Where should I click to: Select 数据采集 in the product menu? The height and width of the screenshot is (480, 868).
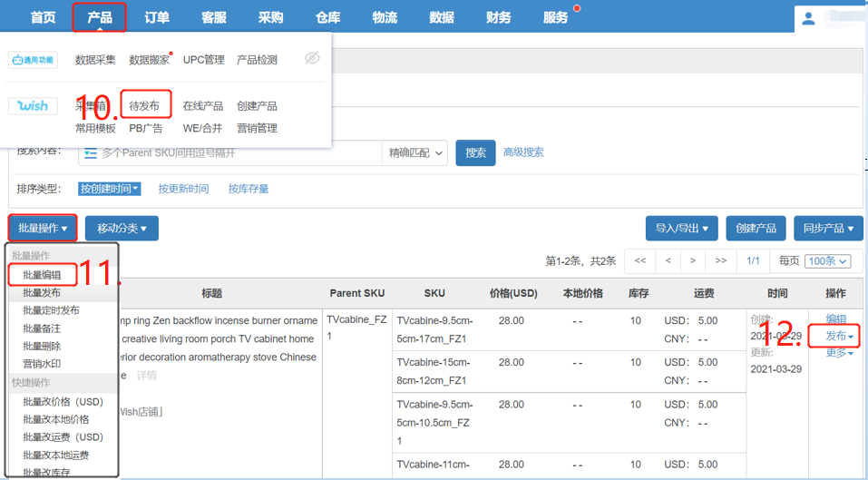coord(95,60)
